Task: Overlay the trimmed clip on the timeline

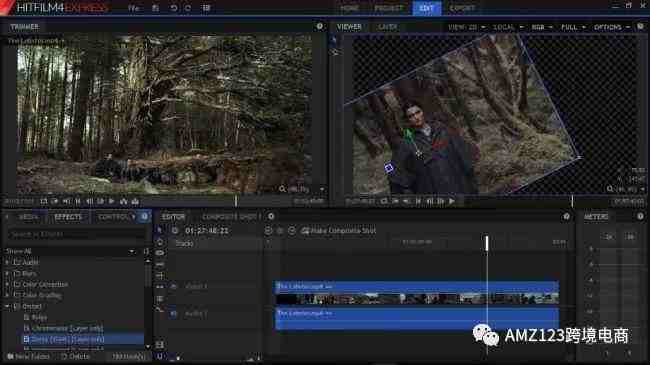Action: 135,201
